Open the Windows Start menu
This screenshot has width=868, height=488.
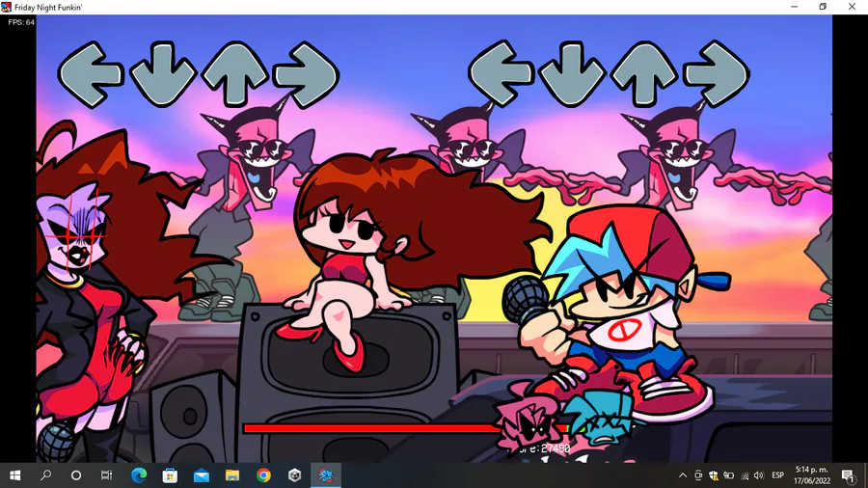click(x=14, y=475)
